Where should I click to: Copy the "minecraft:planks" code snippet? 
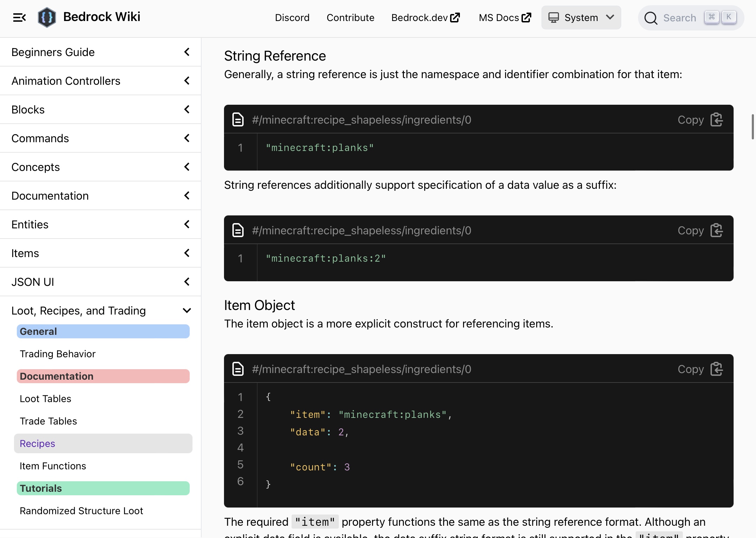700,120
